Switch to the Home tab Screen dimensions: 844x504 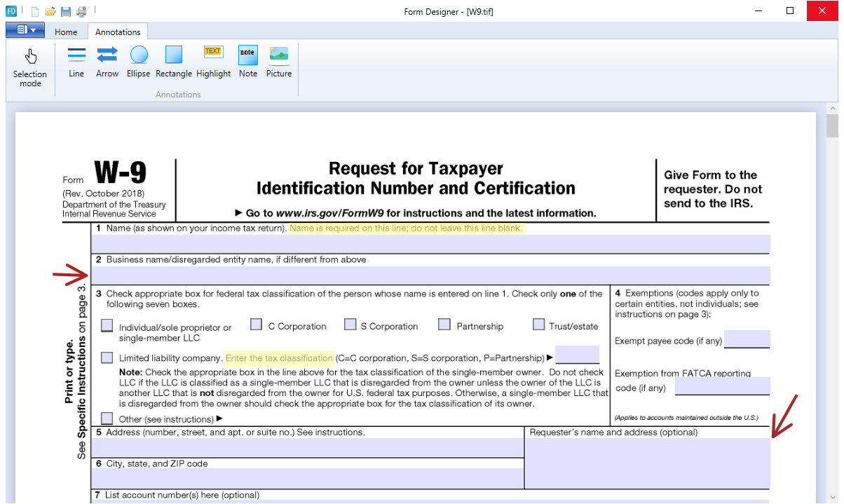click(x=66, y=32)
